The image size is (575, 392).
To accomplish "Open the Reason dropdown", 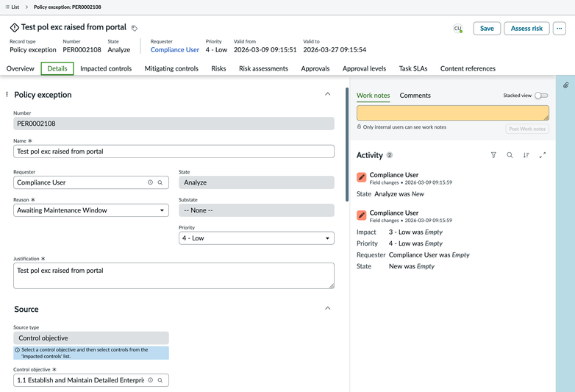I will (x=91, y=210).
